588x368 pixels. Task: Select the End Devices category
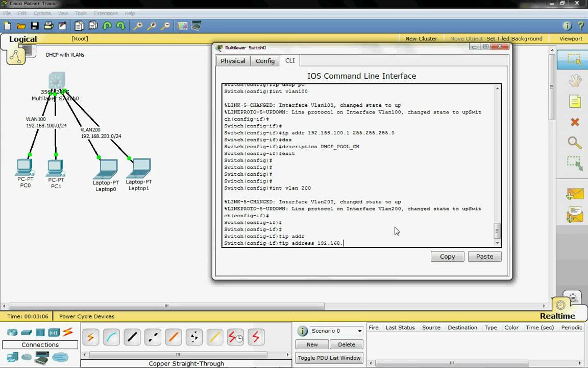click(x=12, y=357)
